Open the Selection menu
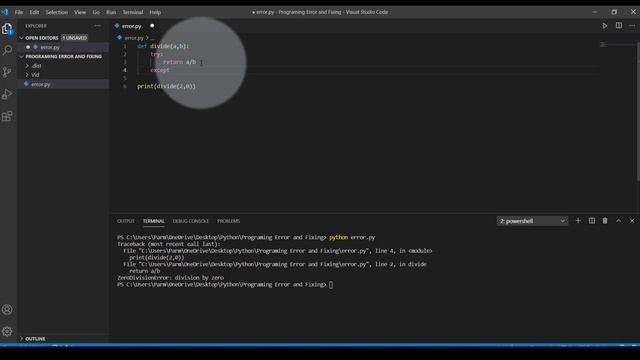 (x=57, y=12)
